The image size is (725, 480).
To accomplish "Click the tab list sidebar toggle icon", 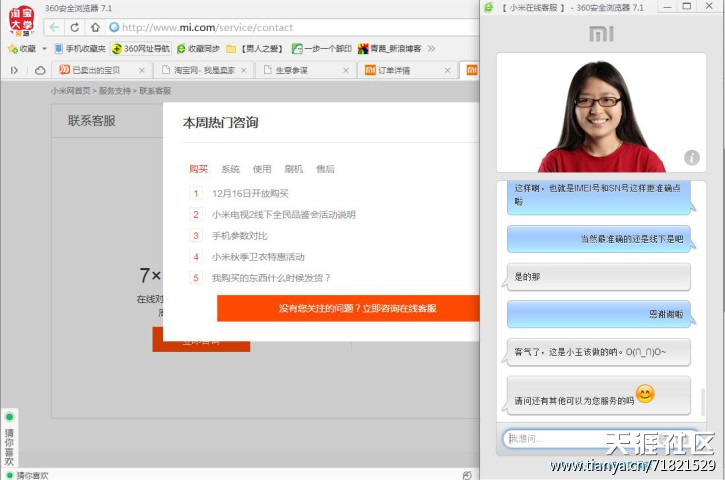I will [x=14, y=70].
